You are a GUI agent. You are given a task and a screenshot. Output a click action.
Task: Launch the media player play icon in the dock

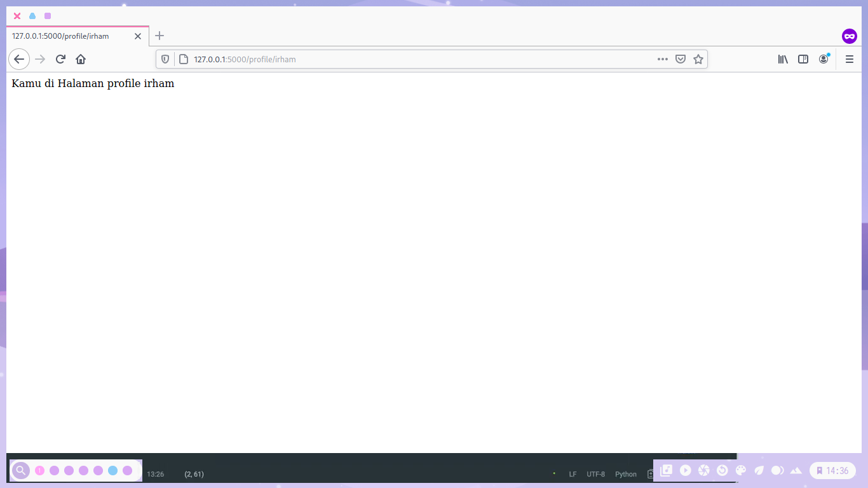[685, 470]
